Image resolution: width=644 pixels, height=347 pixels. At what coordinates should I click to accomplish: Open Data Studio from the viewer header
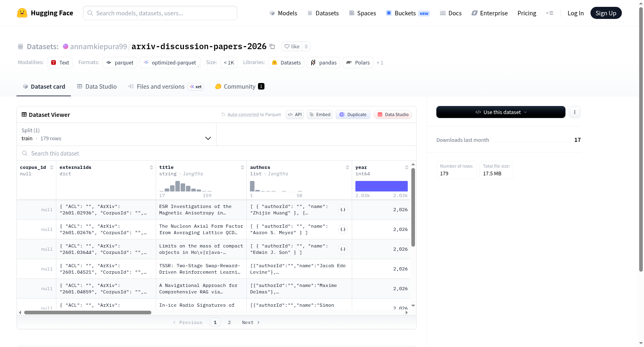(x=393, y=114)
